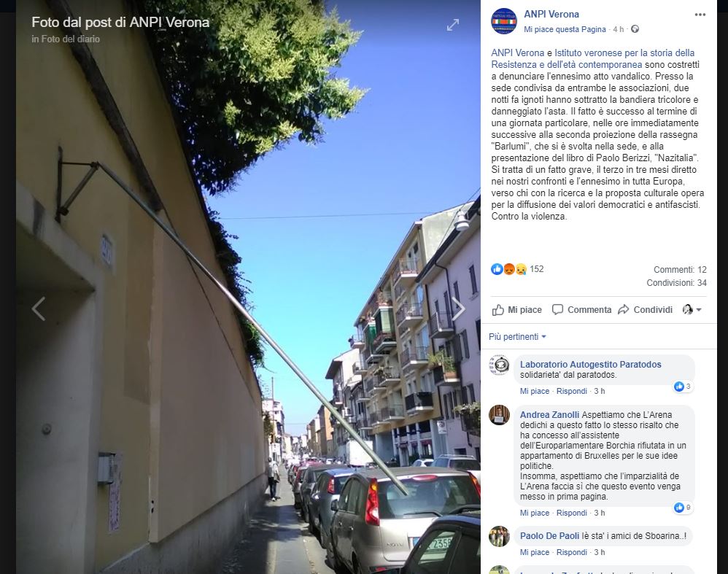Open the Condivisioni: 34 shares list
This screenshot has width=728, height=574.
[676, 283]
